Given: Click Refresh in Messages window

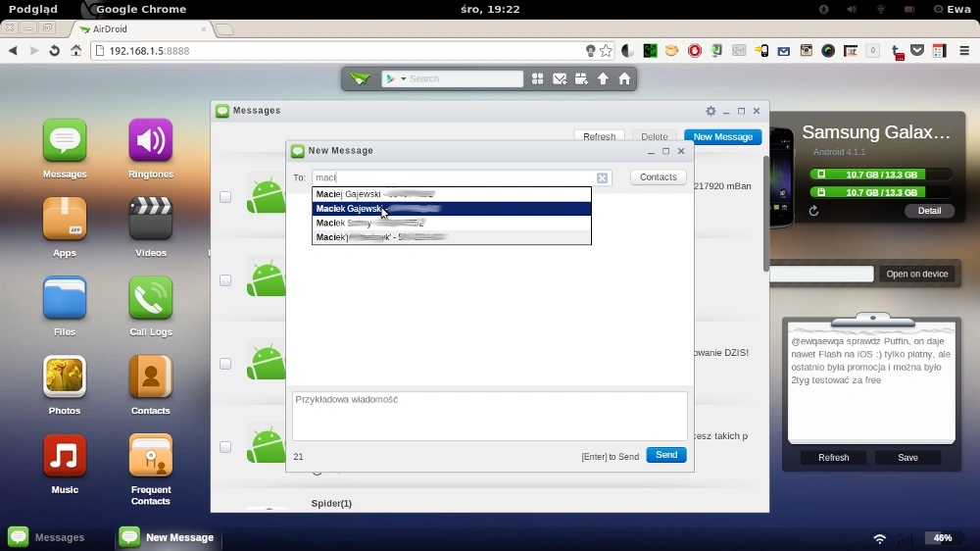Looking at the screenshot, I should click(x=600, y=136).
